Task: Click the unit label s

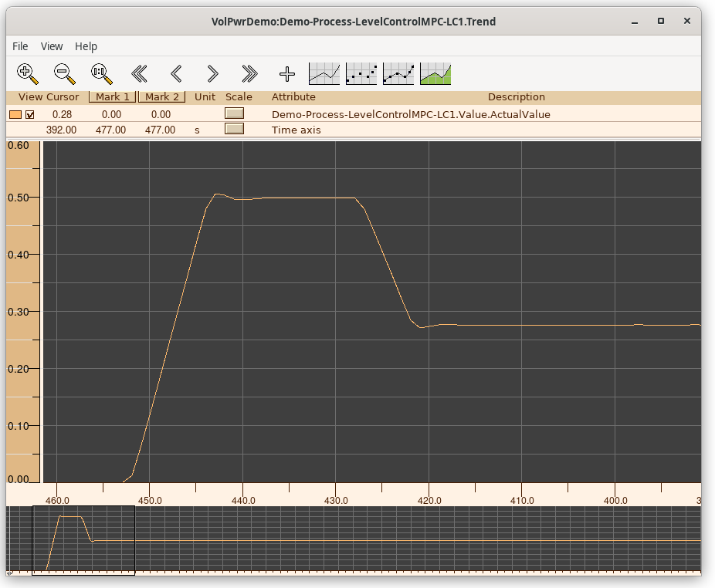Action: 197,130
